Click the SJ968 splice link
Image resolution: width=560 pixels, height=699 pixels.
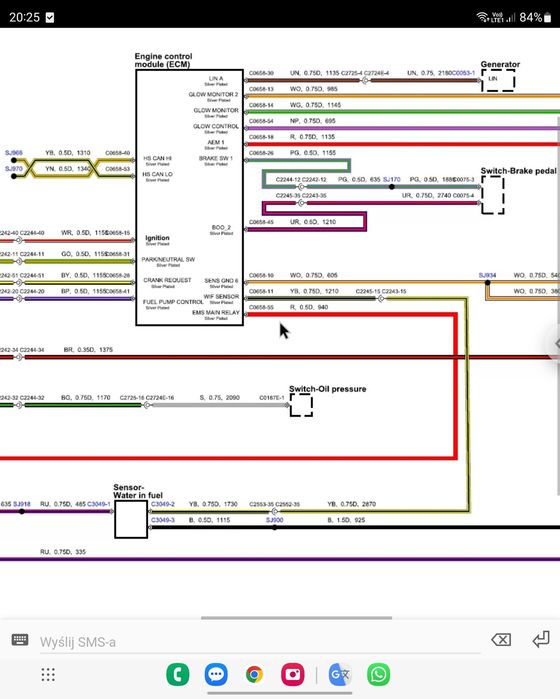[13, 153]
